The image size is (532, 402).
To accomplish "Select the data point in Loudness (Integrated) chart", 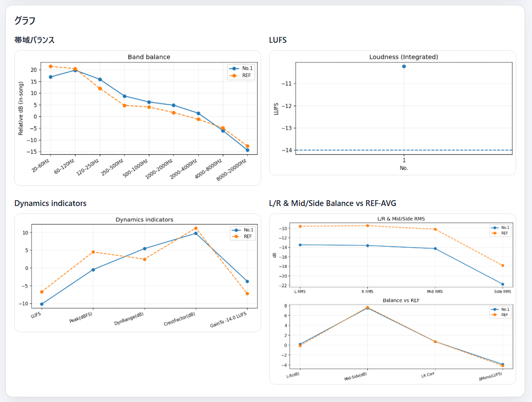I will [x=404, y=67].
